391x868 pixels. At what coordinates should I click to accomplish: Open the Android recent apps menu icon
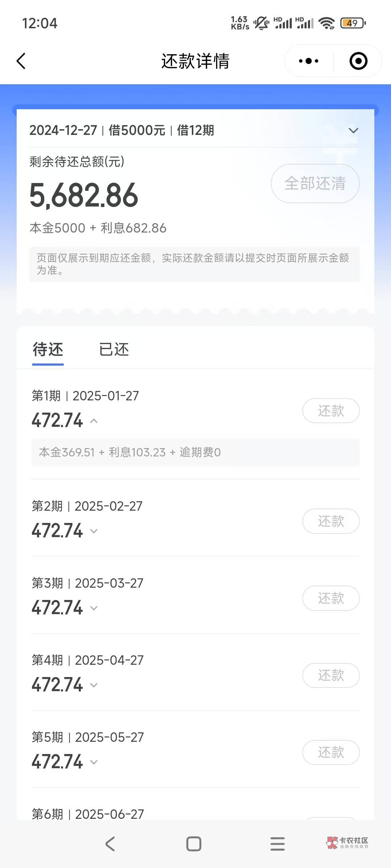(x=277, y=844)
